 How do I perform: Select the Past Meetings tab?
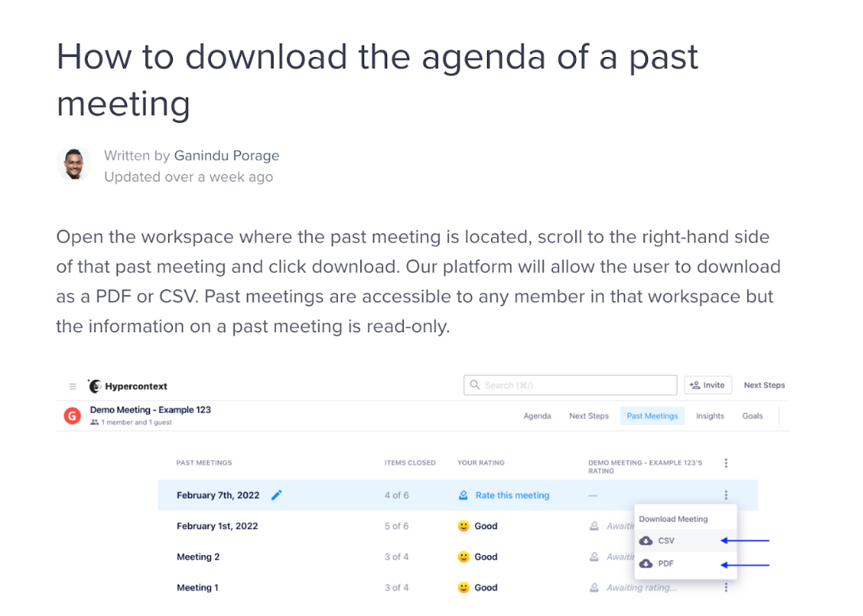[652, 415]
